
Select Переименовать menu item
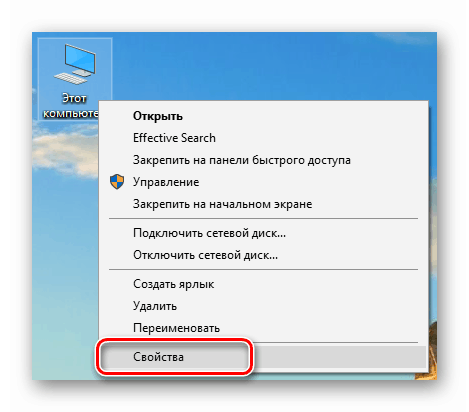[176, 328]
